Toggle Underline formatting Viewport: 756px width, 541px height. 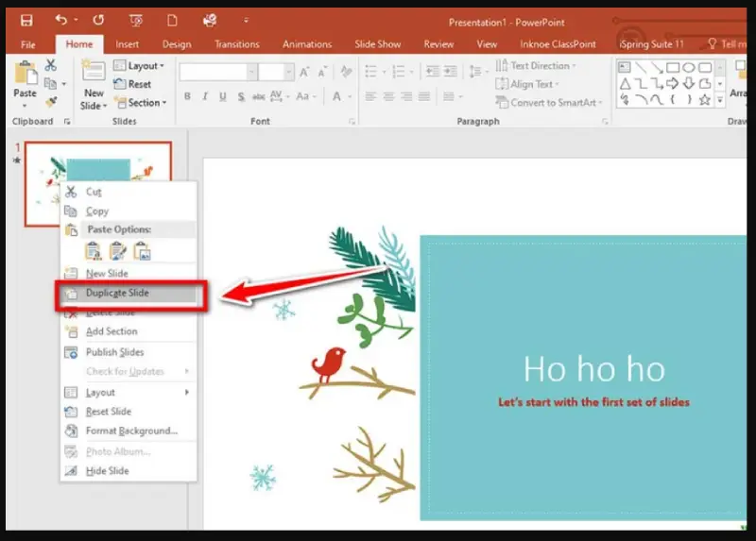click(222, 97)
